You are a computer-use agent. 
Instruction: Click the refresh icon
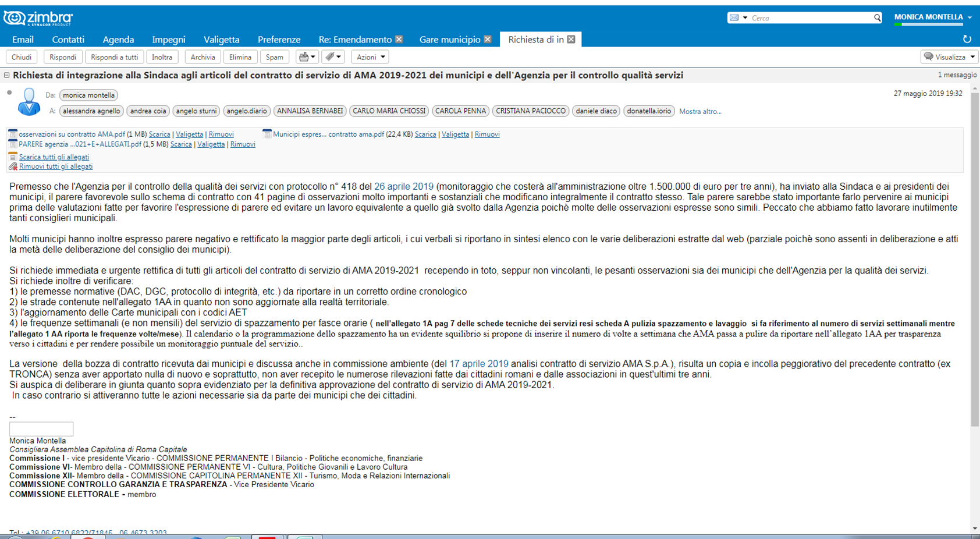pos(967,39)
